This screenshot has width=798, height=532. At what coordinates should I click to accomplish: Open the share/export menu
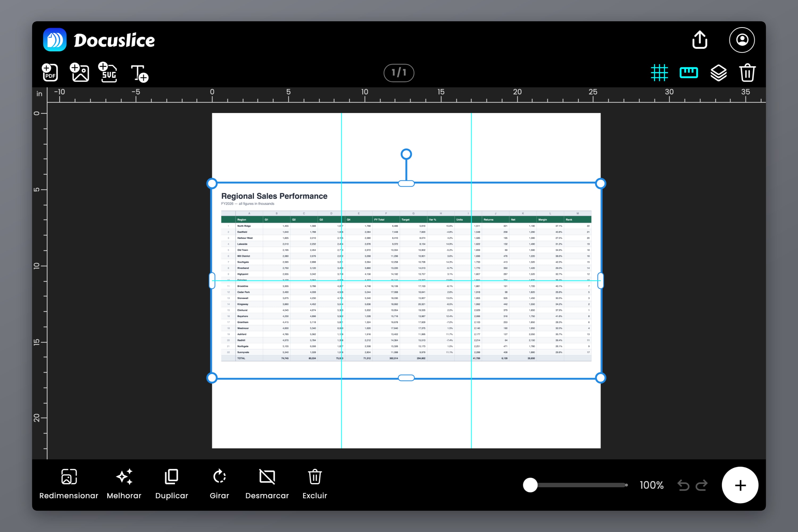click(700, 40)
